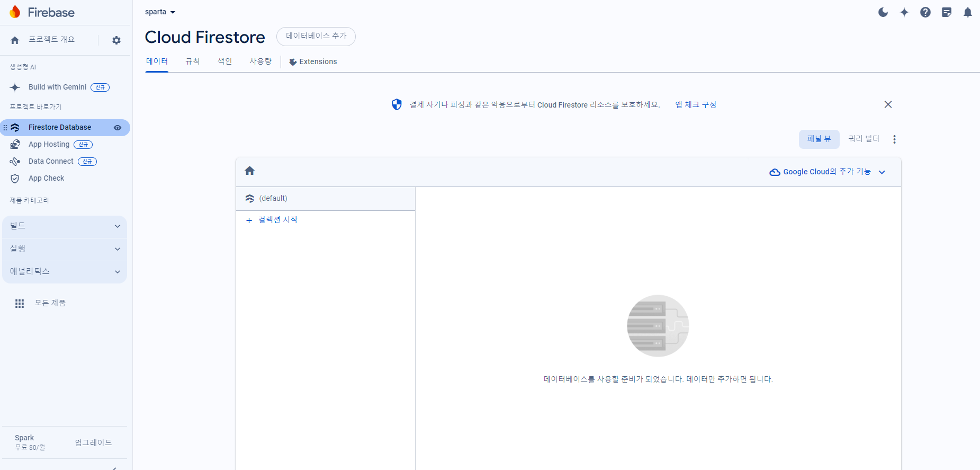This screenshot has height=470, width=980.
Task: Click the 프로젝트 바로가기 section label
Action: tap(35, 107)
